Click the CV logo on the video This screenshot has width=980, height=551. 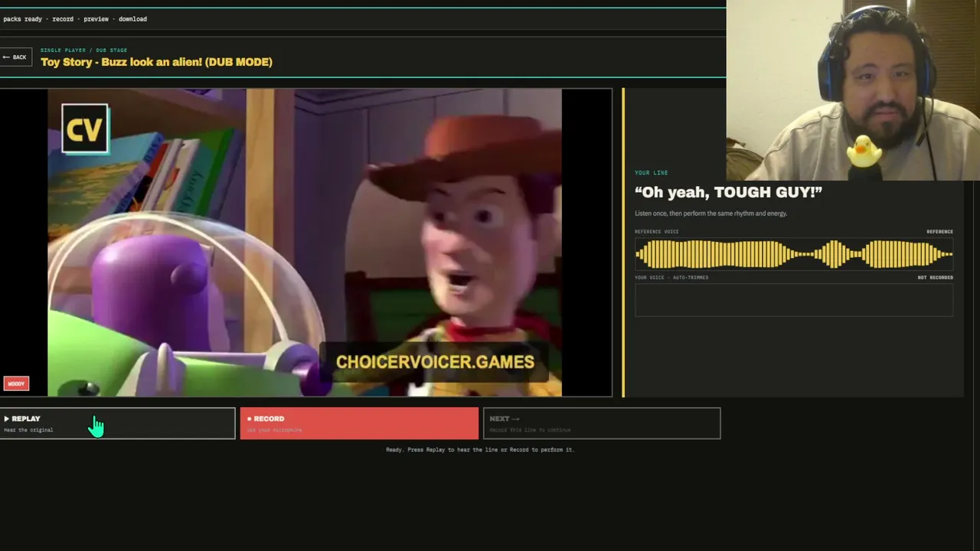tap(84, 129)
